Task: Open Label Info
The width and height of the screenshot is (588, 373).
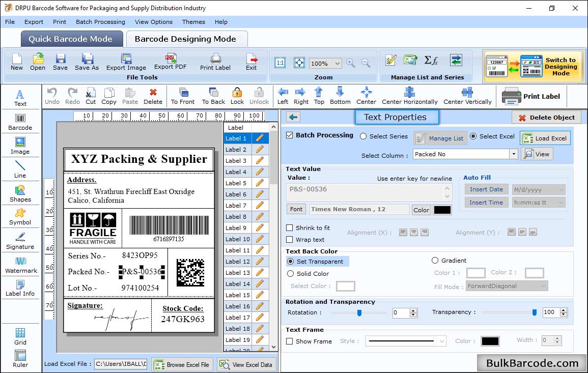Action: click(20, 289)
